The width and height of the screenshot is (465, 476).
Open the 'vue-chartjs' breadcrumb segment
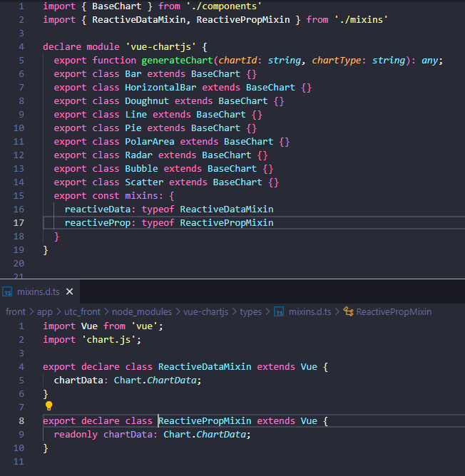[205, 312]
